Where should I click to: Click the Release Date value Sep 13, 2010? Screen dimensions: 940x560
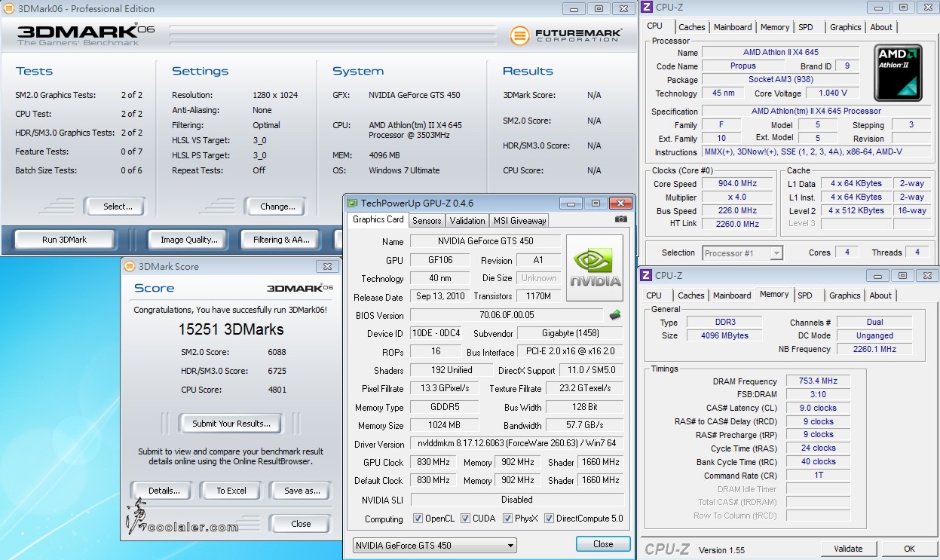441,296
